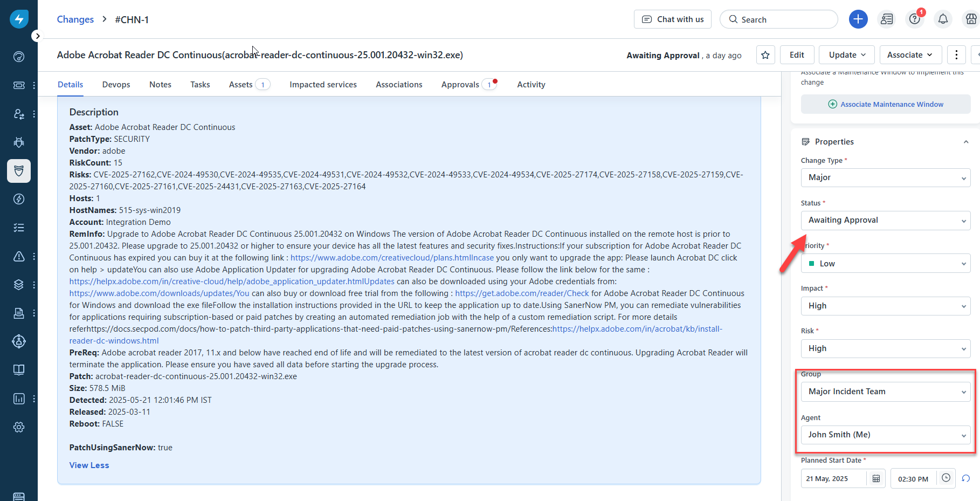Open the Change Type dropdown showing Major

click(x=886, y=177)
